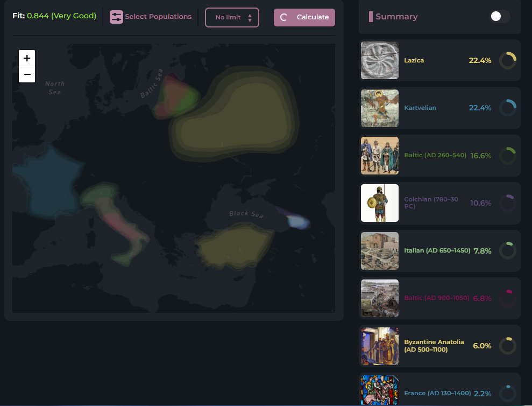The width and height of the screenshot is (532, 406).
Task: Click the Select Populations sliders icon
Action: (116, 17)
